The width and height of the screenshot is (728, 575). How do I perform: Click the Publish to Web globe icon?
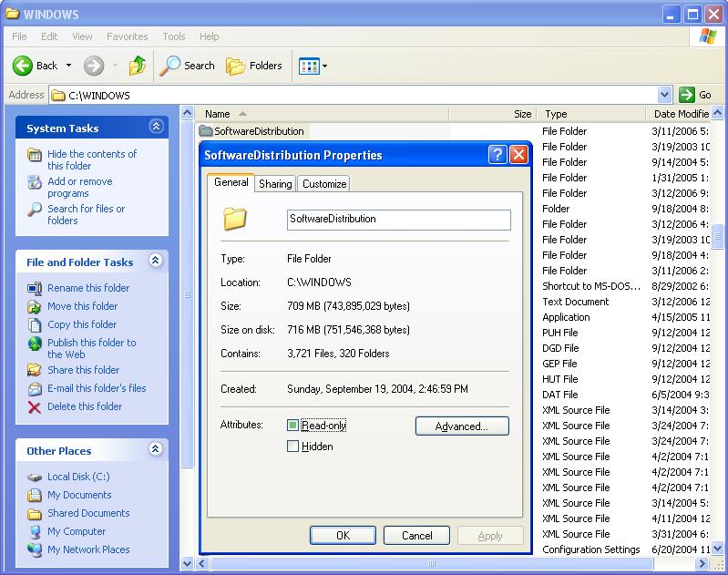[35, 344]
